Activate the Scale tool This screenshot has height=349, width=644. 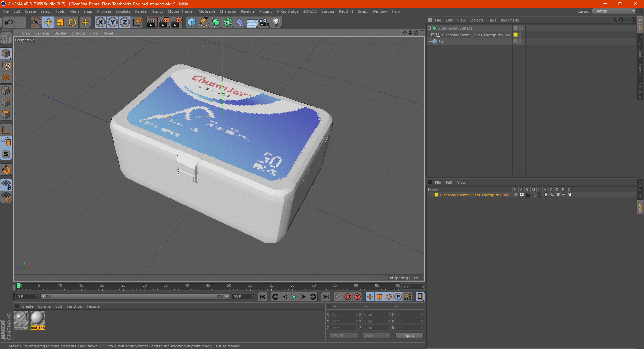60,22
